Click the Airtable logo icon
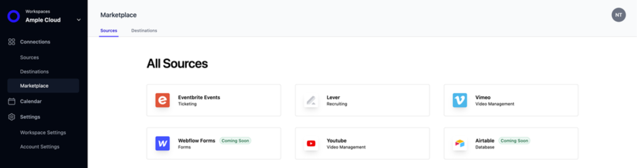The image size is (644, 168). pyautogui.click(x=460, y=143)
